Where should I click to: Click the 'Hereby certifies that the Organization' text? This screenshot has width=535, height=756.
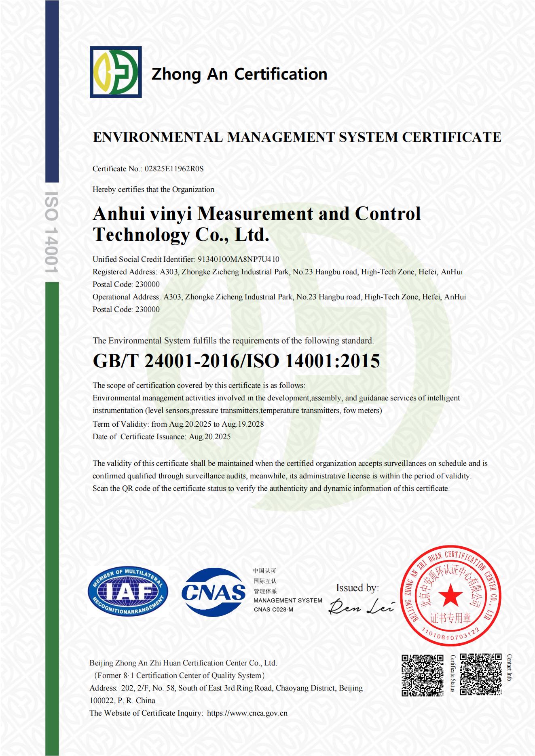click(154, 189)
